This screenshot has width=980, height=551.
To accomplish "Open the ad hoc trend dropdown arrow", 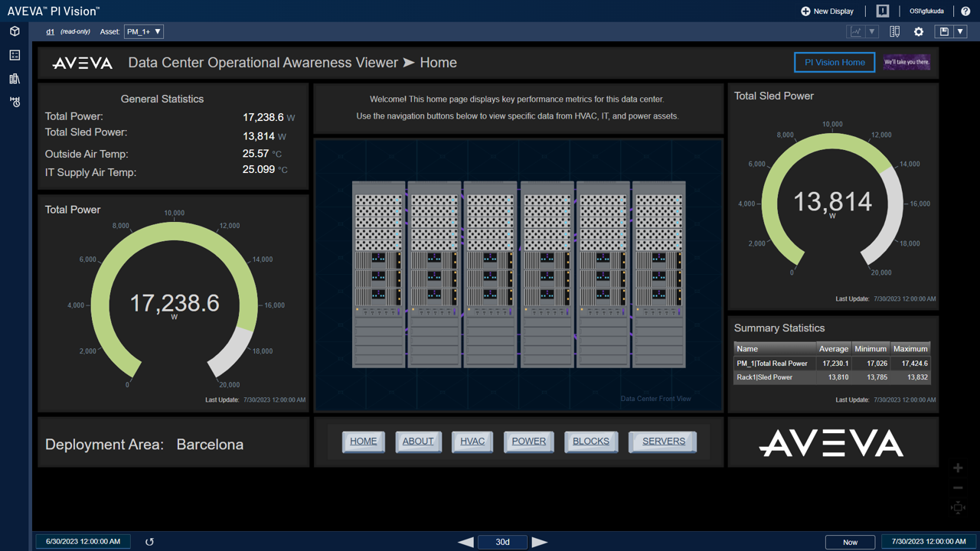I will coord(872,31).
